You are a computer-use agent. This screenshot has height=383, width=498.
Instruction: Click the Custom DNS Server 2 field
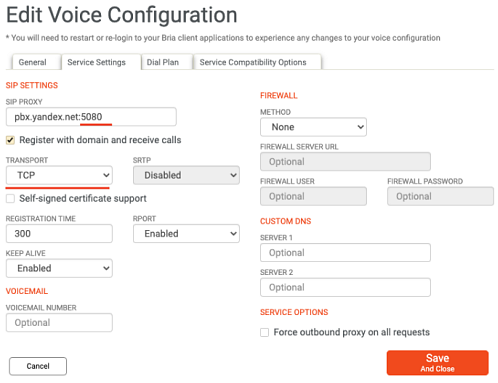[345, 287]
